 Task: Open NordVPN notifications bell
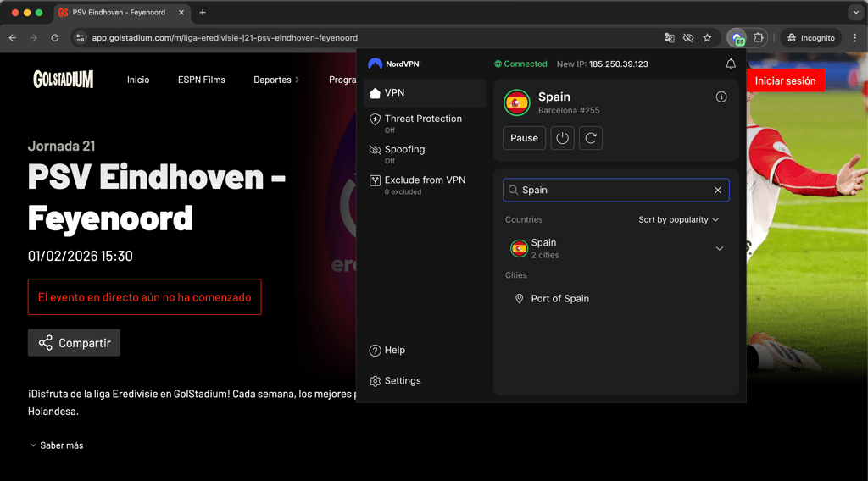coord(731,64)
